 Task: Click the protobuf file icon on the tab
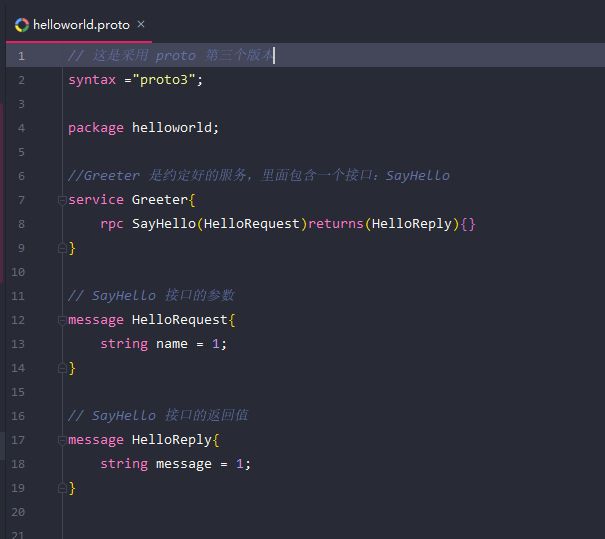[22, 25]
